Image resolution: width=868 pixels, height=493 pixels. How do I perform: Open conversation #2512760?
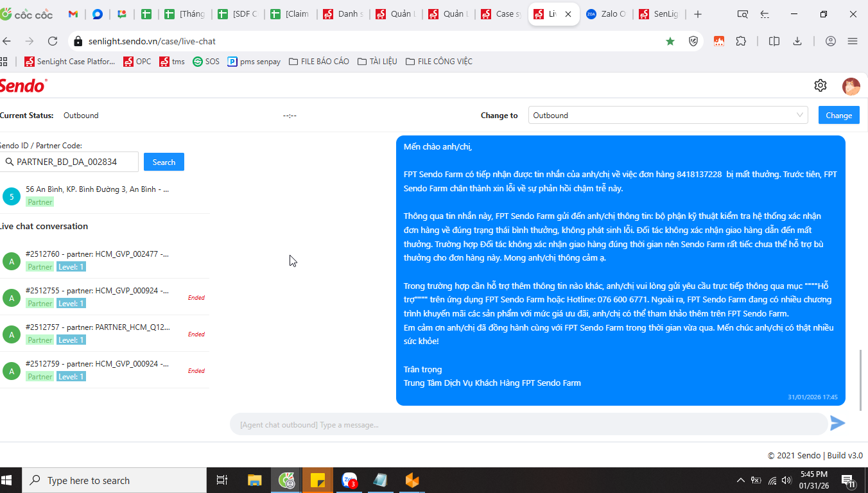105,261
